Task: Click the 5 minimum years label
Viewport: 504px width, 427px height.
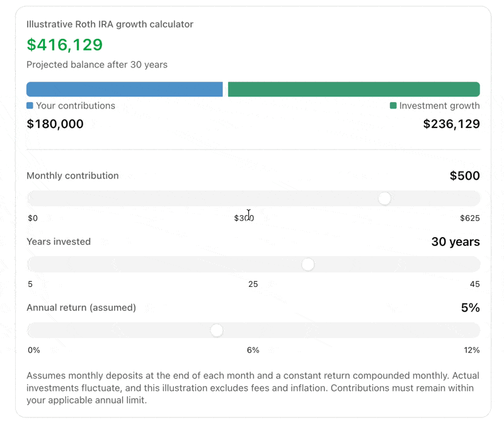Action: point(30,284)
